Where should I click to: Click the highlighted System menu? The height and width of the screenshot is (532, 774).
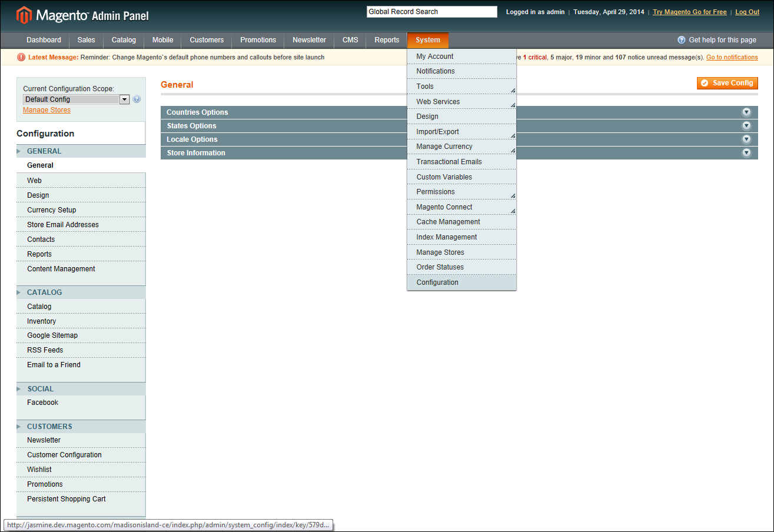(428, 40)
